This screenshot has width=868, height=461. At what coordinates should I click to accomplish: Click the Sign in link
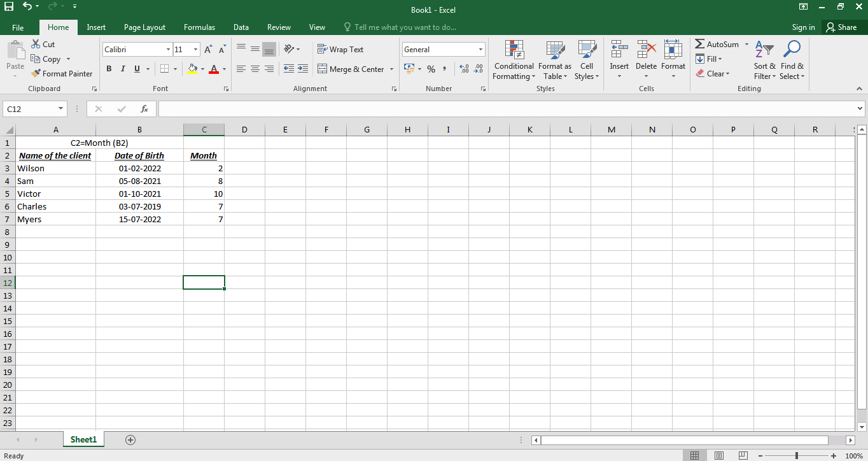[803, 27]
